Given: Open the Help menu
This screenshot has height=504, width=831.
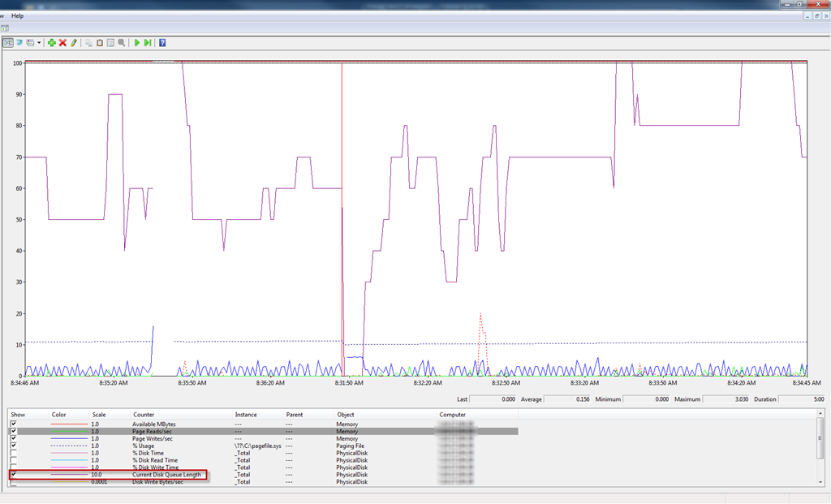Looking at the screenshot, I should point(18,15).
